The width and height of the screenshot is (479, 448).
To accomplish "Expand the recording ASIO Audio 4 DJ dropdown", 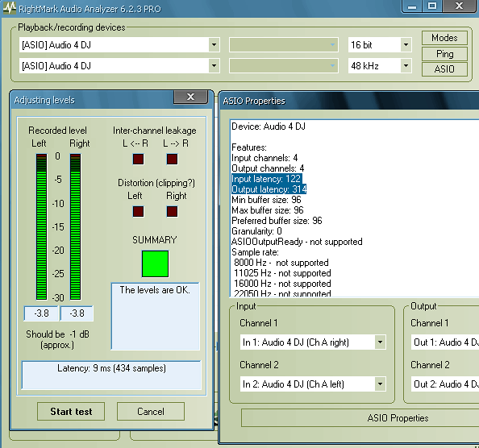I will click(x=215, y=65).
